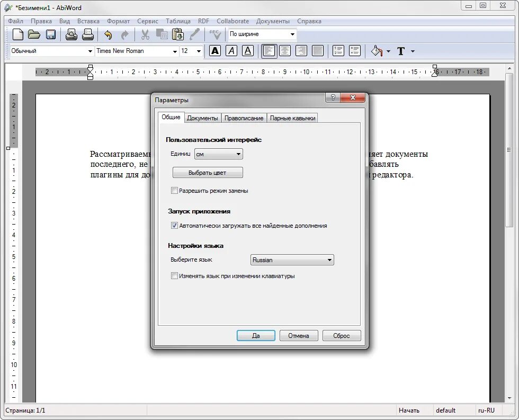The width and height of the screenshot is (519, 420).
Task: Select the Общие tab
Action: (x=171, y=117)
